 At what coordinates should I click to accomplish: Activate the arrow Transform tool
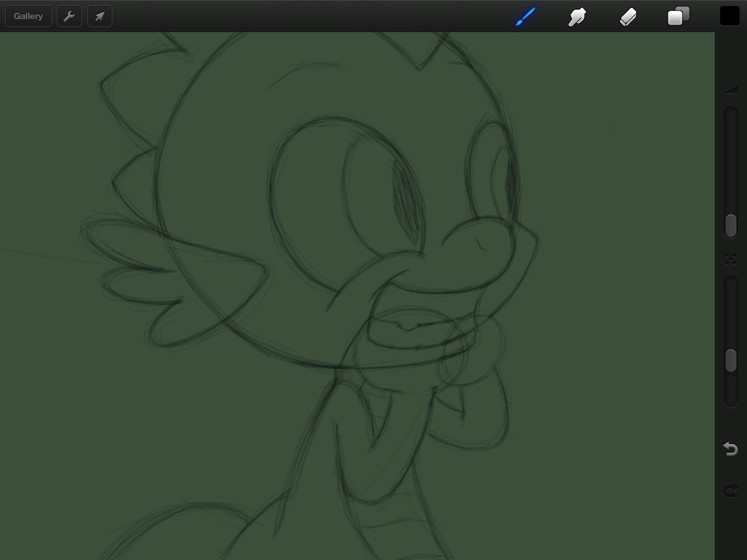click(x=100, y=16)
